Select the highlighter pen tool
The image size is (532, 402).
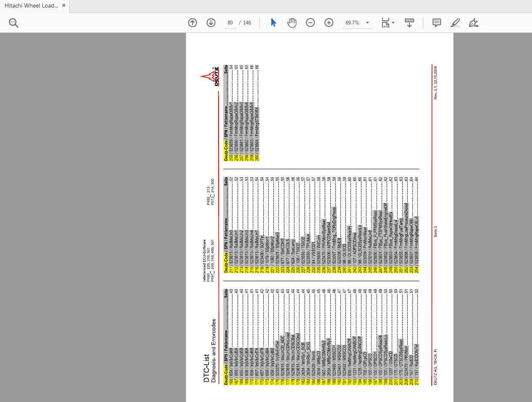455,23
